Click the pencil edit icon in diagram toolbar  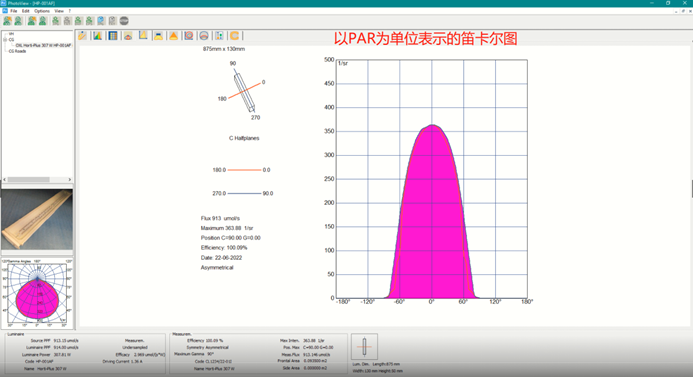point(83,36)
